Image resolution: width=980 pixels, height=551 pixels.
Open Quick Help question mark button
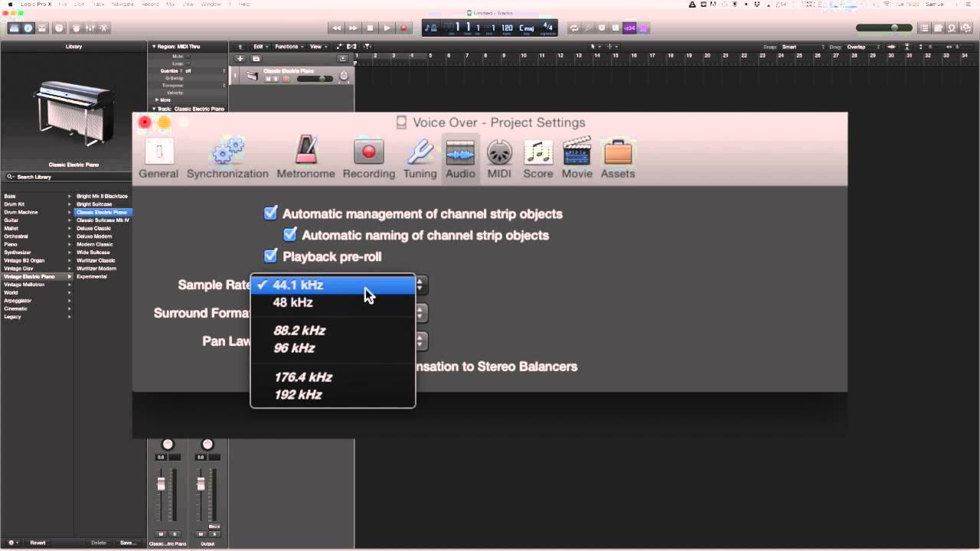click(59, 28)
